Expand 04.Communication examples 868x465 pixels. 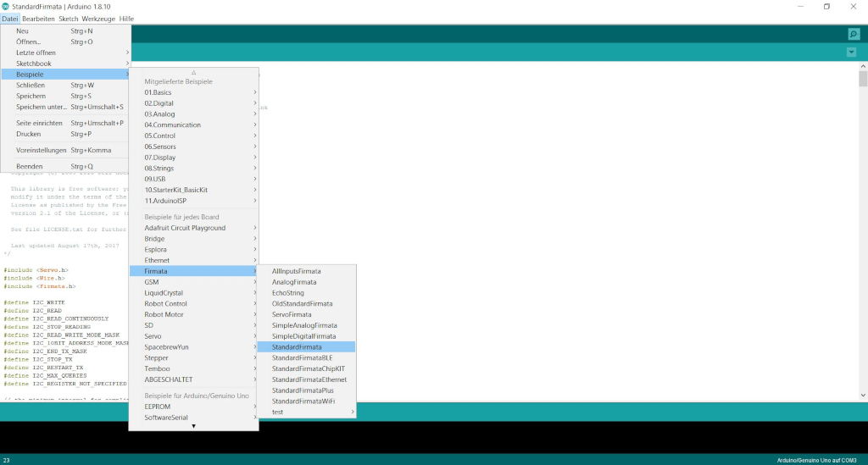coord(194,125)
